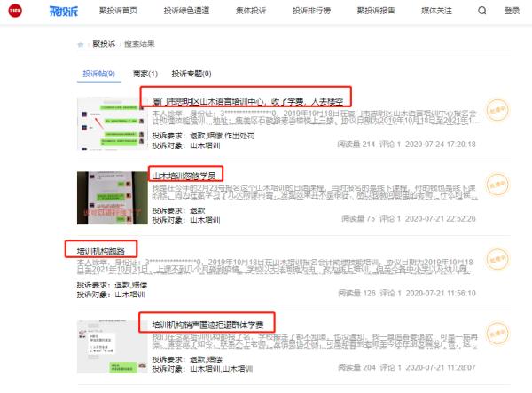The height and width of the screenshot is (393, 532).
Task: Open the post titled 培训机构跑路
Action: [x=101, y=250]
